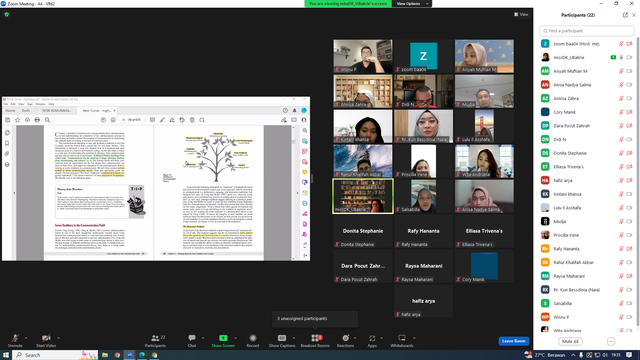Expand the caret next to Whiteboards
The image size is (640, 360).
tap(414, 338)
